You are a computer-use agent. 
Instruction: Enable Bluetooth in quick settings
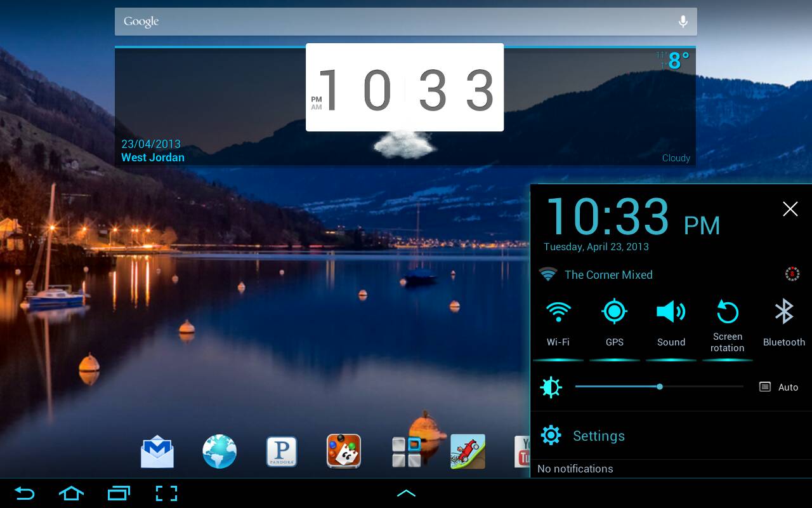(x=784, y=324)
